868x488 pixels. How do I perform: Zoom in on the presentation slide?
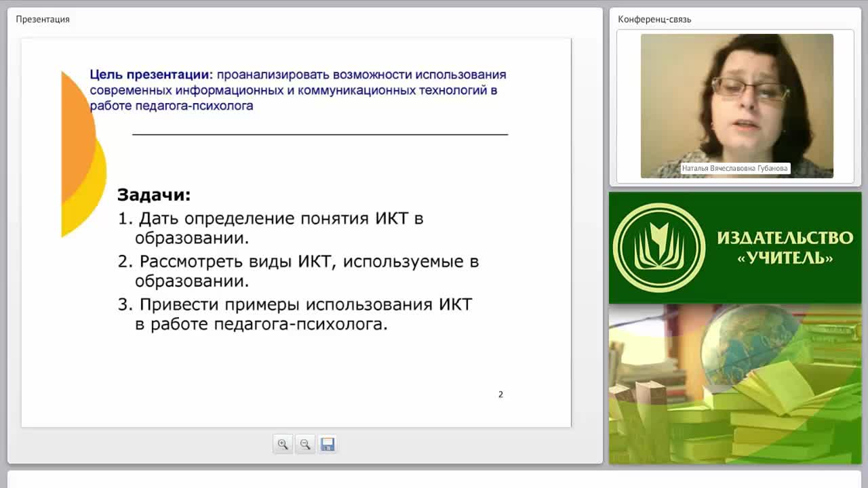[x=283, y=445]
